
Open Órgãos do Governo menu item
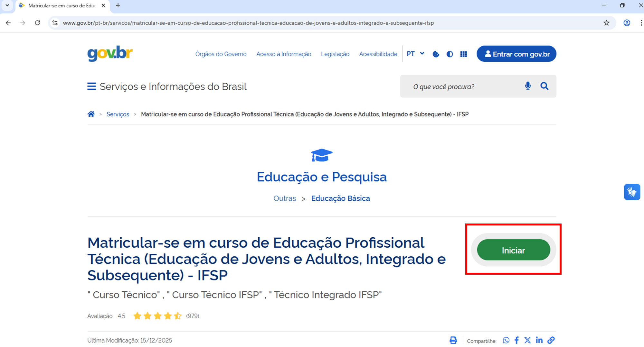(x=221, y=54)
